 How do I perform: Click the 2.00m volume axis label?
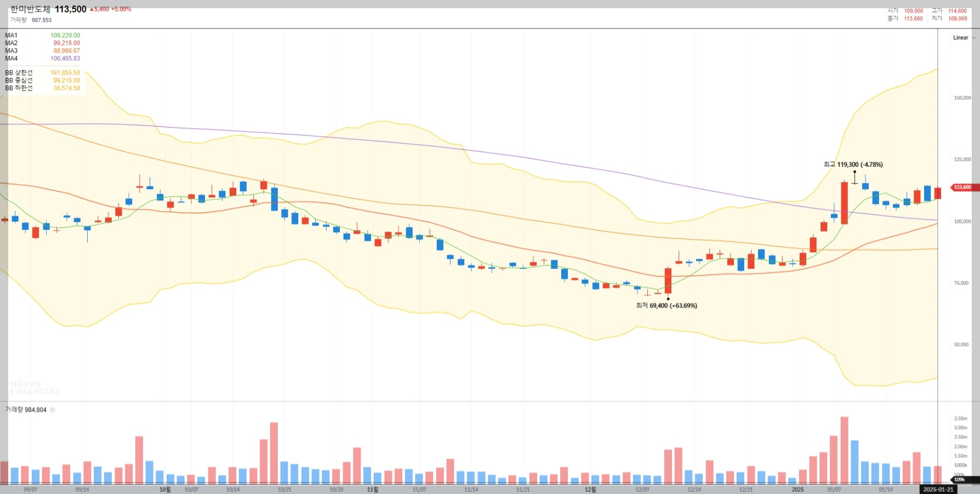[x=960, y=447]
